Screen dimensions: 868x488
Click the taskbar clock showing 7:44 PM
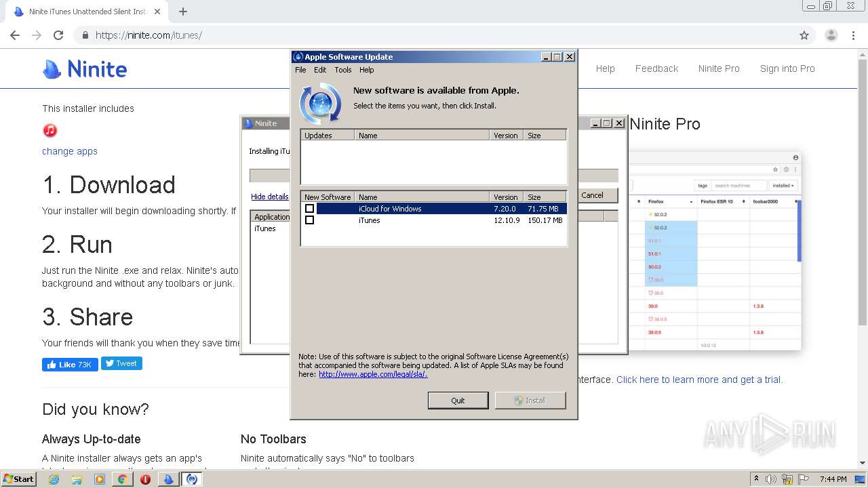833,479
